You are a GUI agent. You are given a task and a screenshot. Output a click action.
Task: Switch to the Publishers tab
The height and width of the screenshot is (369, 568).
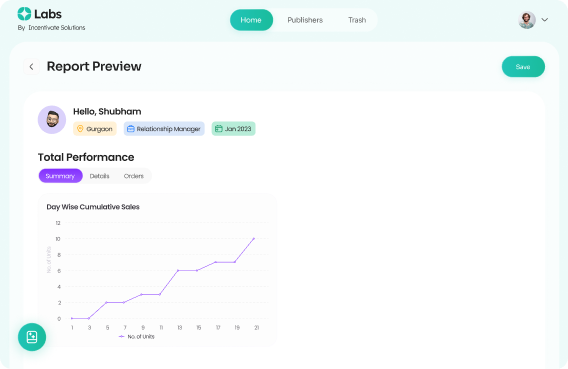click(x=305, y=20)
